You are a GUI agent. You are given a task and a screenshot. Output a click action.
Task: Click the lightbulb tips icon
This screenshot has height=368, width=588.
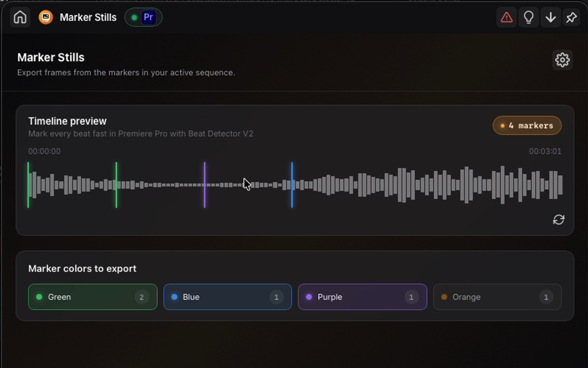pos(529,17)
